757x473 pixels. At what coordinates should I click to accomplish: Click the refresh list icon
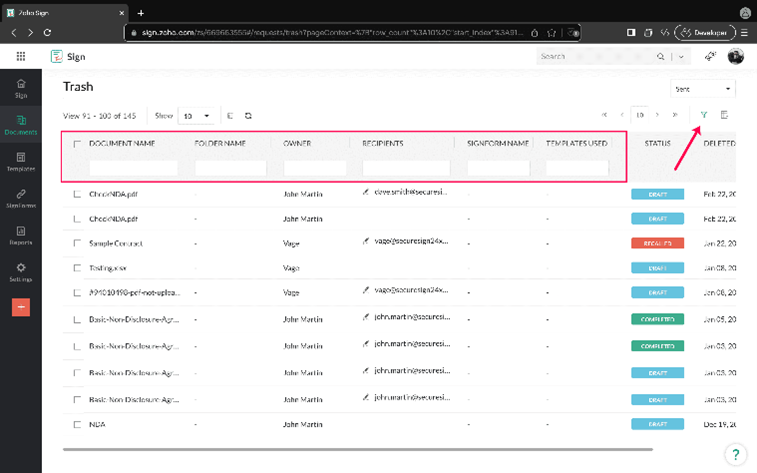click(x=248, y=116)
